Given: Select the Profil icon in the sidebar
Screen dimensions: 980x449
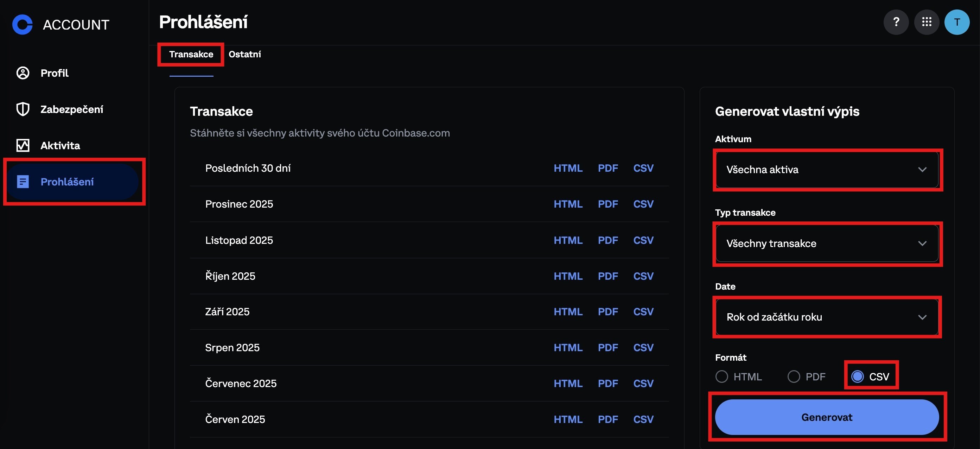Looking at the screenshot, I should (x=23, y=73).
